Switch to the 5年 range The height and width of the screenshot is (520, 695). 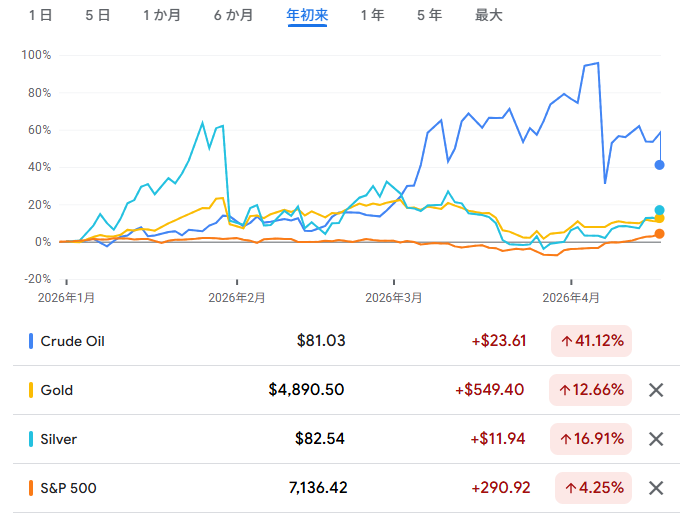point(429,15)
